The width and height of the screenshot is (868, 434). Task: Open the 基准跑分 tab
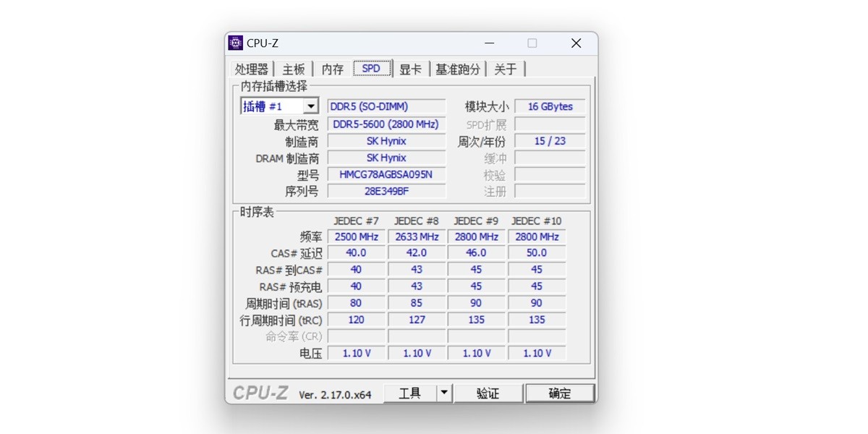(458, 67)
